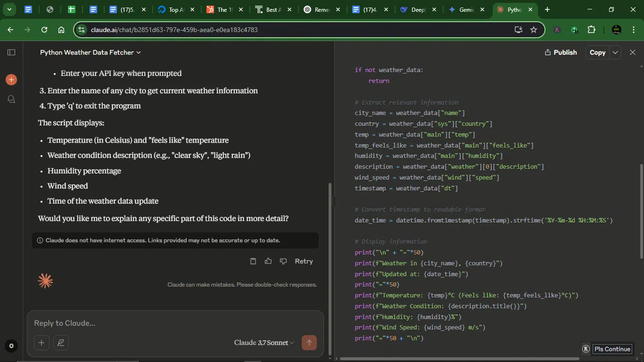644x362 pixels.
Task: Bookmark this page with the star icon
Action: coord(534,30)
